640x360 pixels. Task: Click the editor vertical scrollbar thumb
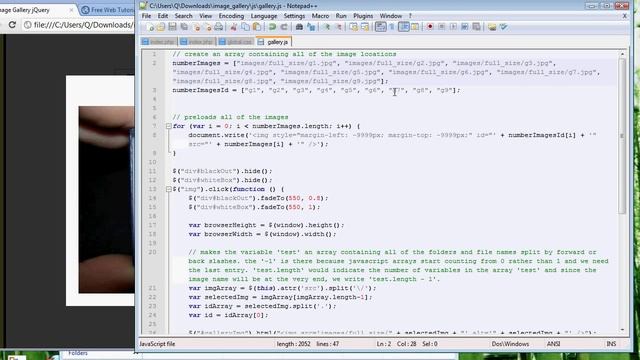coord(622,136)
